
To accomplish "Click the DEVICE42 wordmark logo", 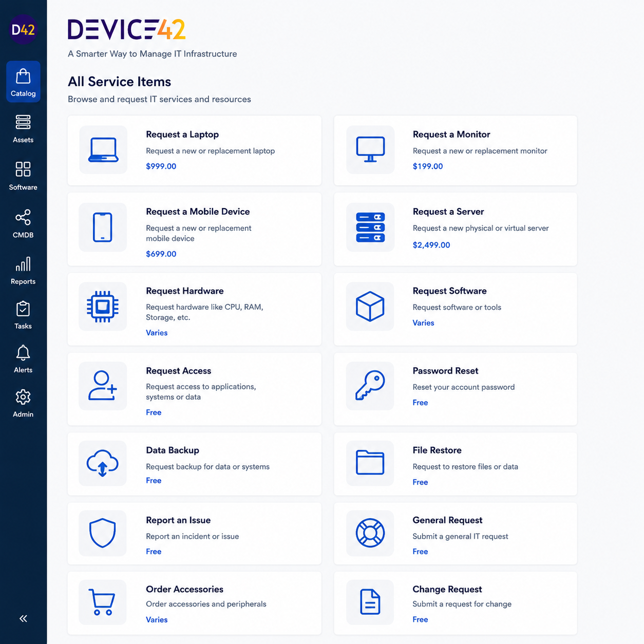I will 126,30.
